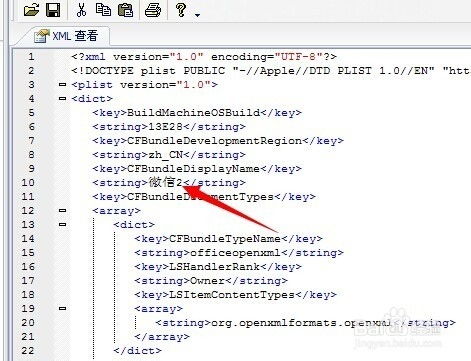This screenshot has width=471, height=361.
Task: Place cursor in 微信2 string value
Action: pyautogui.click(x=165, y=182)
